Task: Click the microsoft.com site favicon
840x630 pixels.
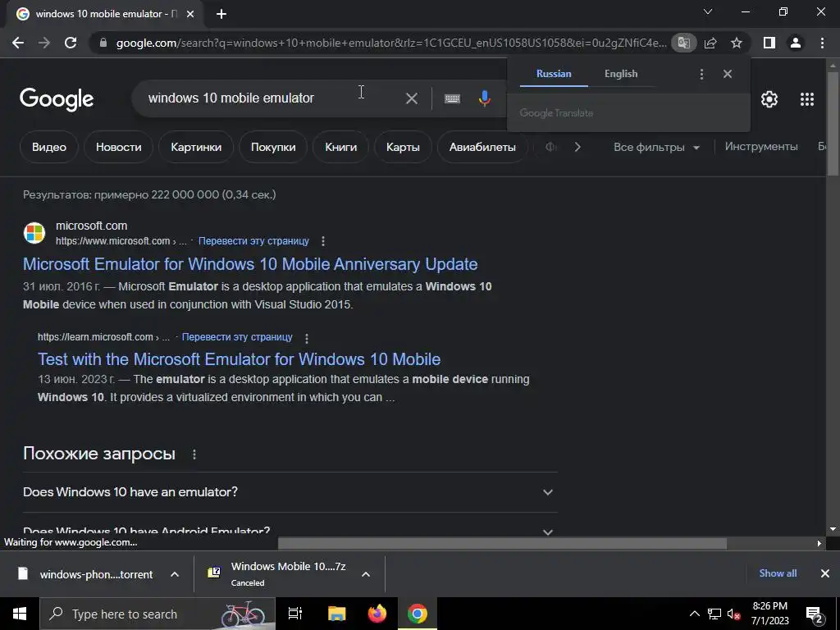Action: pyautogui.click(x=34, y=233)
